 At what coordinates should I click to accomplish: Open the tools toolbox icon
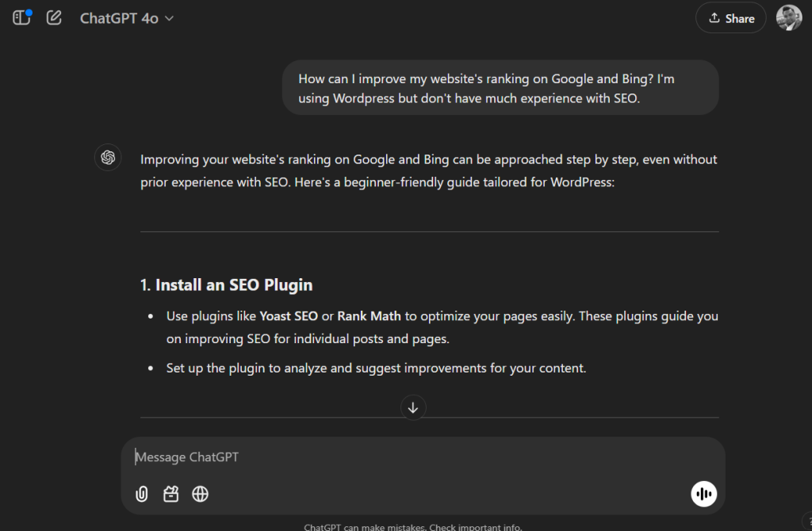click(171, 495)
